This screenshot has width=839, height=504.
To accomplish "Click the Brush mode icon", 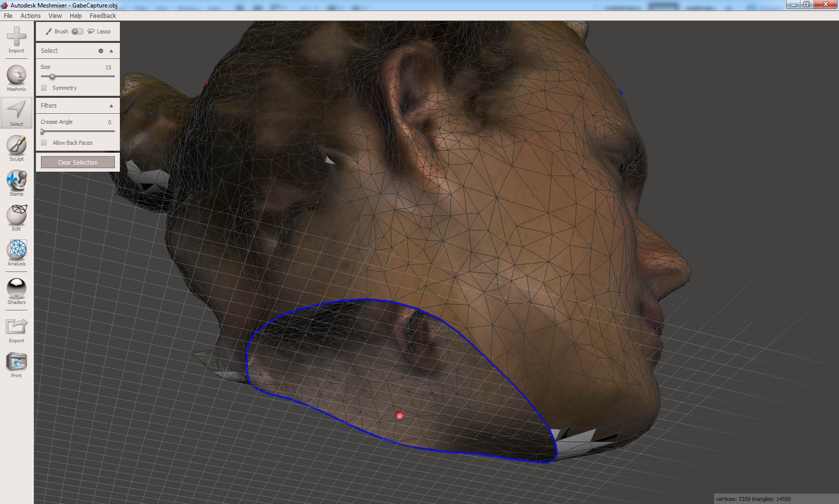I will point(48,31).
